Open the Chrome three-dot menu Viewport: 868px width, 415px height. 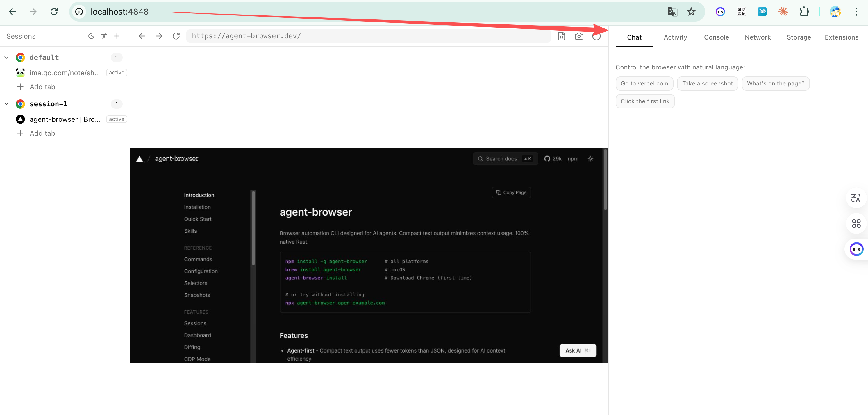(856, 12)
